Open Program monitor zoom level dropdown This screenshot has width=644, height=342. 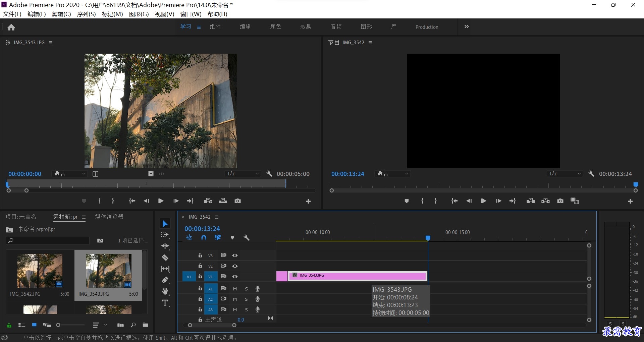coord(393,174)
